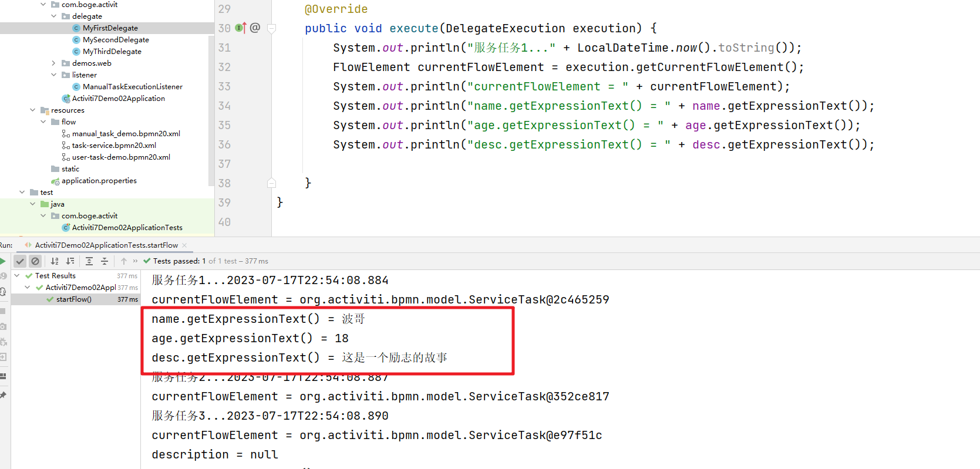
Task: Click getCurrentFlowElement() call on line 32
Action: click(x=681, y=67)
